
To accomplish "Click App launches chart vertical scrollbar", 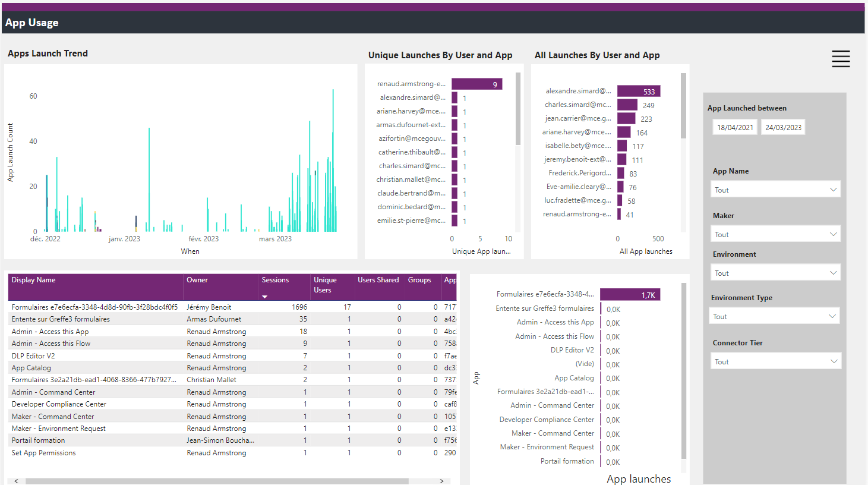I will (683, 371).
